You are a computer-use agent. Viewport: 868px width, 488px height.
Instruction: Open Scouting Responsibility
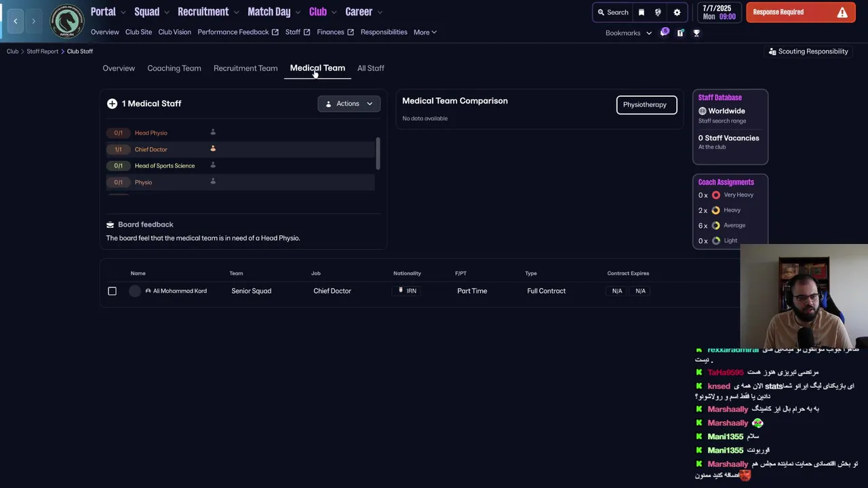point(808,52)
